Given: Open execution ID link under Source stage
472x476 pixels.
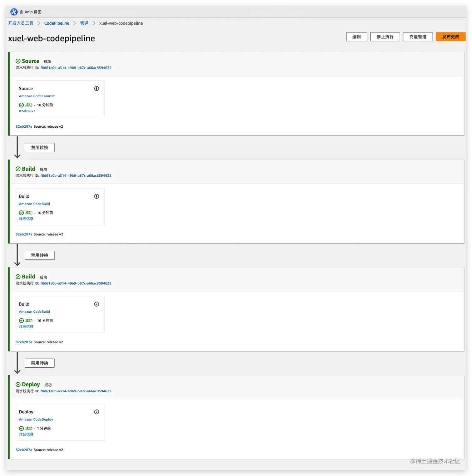Looking at the screenshot, I should tap(76, 68).
